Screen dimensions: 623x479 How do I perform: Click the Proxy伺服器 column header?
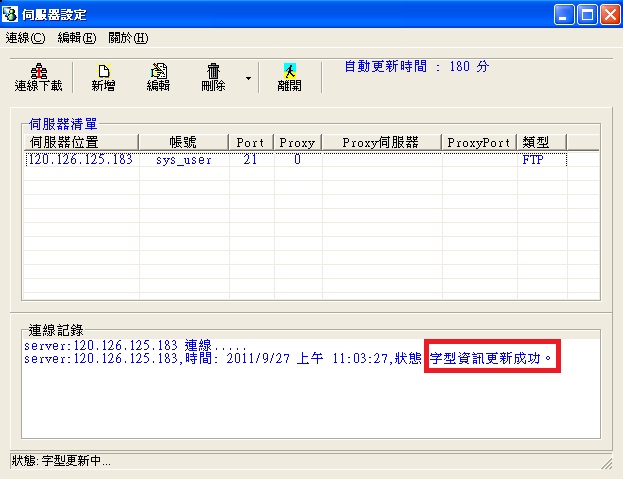[x=381, y=142]
